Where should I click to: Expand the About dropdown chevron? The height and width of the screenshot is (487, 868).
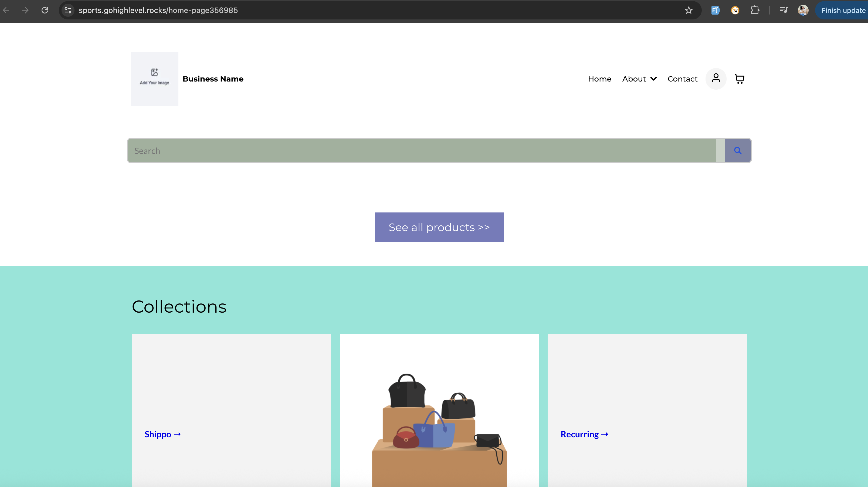click(654, 79)
